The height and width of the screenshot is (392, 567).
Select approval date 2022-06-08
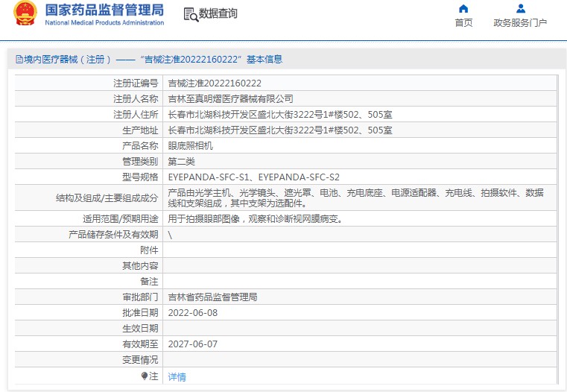193,313
